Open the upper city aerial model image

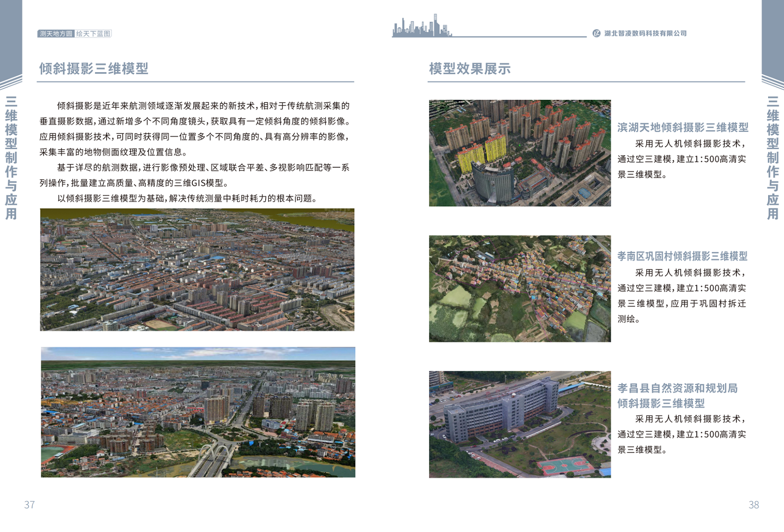click(x=197, y=269)
